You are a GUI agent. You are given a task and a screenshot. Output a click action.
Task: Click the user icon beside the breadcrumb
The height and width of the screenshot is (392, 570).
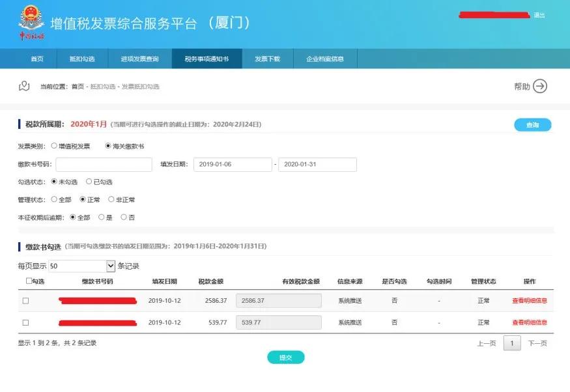(x=24, y=86)
